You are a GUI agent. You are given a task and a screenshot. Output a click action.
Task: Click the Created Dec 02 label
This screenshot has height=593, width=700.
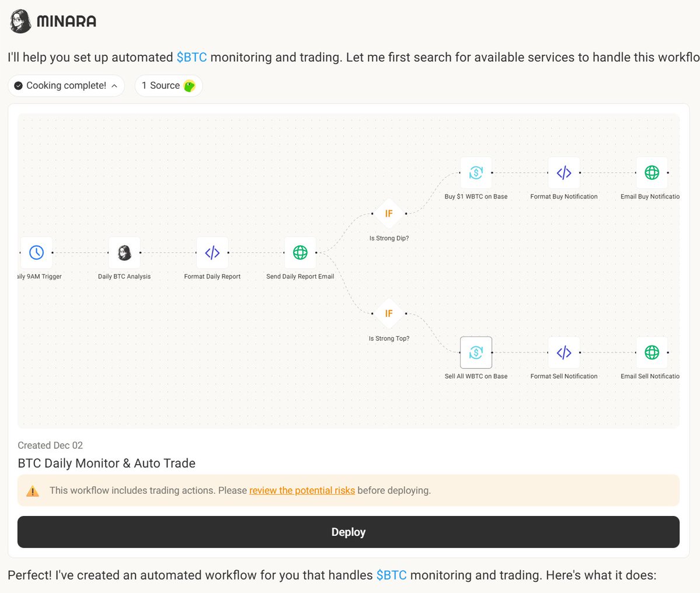coord(50,445)
